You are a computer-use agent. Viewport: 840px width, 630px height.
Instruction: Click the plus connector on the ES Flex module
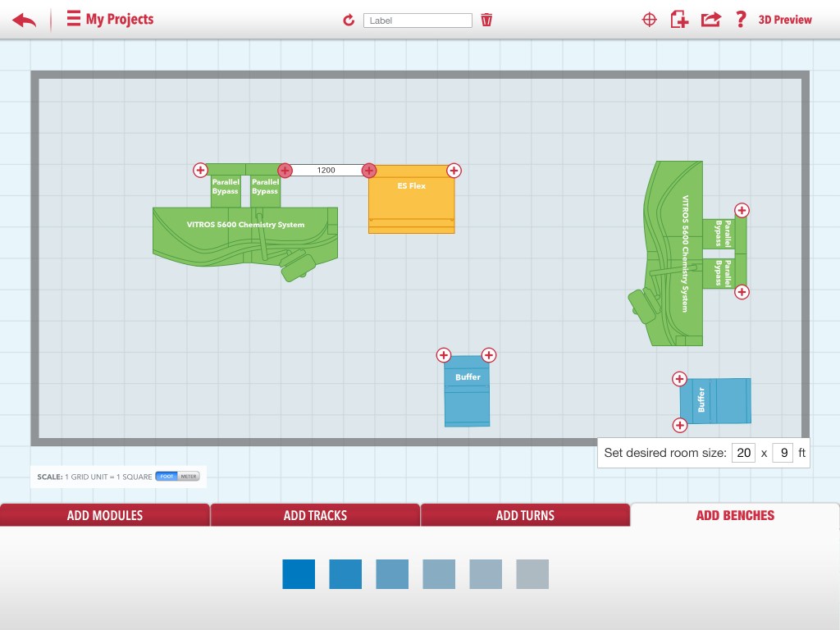(454, 171)
